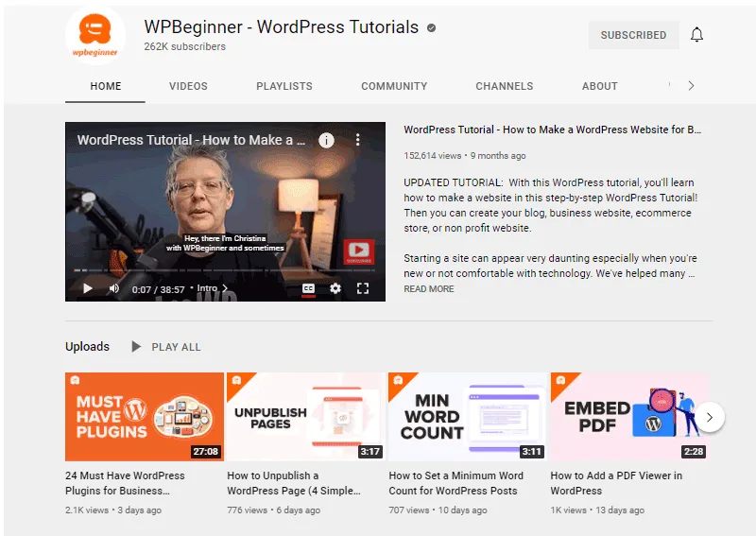The image size is (756, 536).
Task: Click '2.1K views • 3 days ago' text
Action: click(113, 510)
